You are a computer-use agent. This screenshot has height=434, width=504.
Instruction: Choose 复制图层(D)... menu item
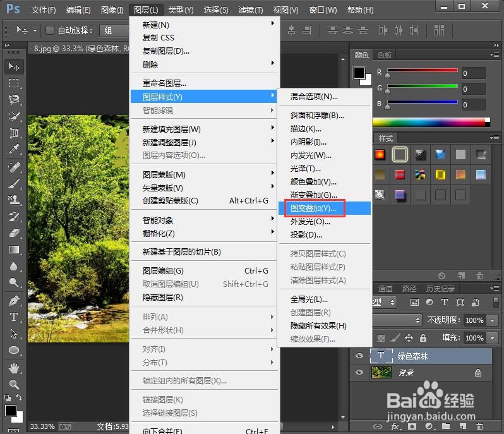pos(204,51)
